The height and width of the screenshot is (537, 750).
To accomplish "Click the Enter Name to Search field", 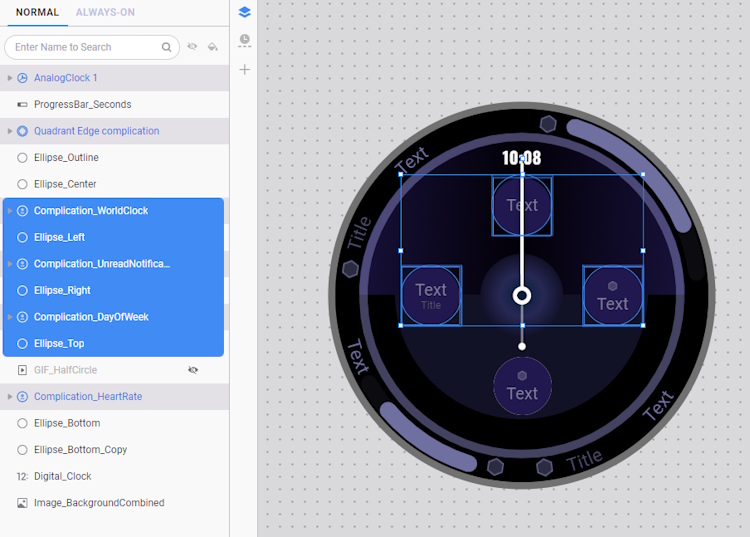I will [x=85, y=47].
